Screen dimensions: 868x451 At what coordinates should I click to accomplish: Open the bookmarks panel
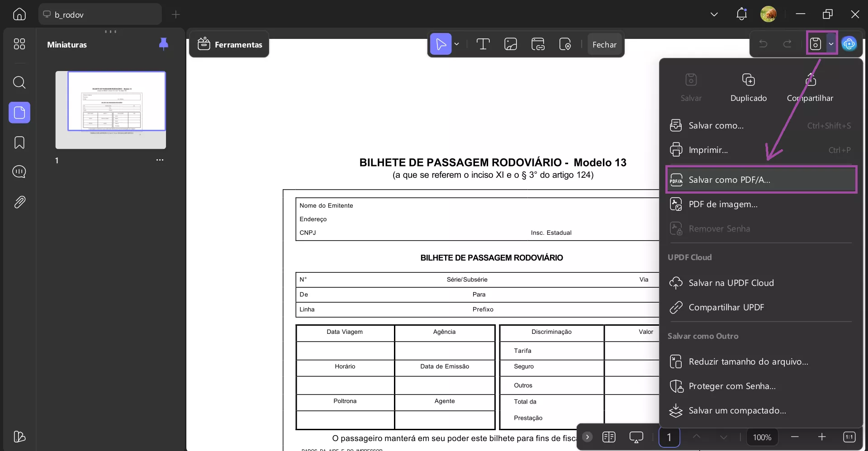[x=19, y=142]
